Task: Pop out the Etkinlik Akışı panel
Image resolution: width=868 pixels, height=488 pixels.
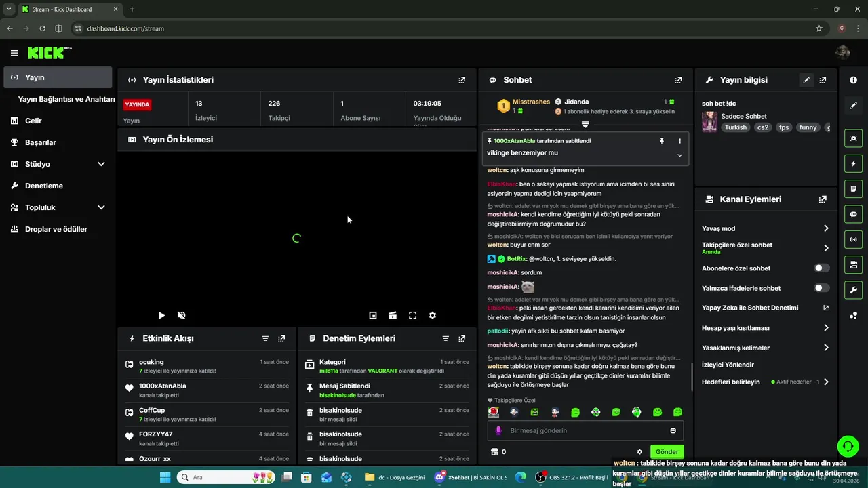Action: [x=281, y=338]
